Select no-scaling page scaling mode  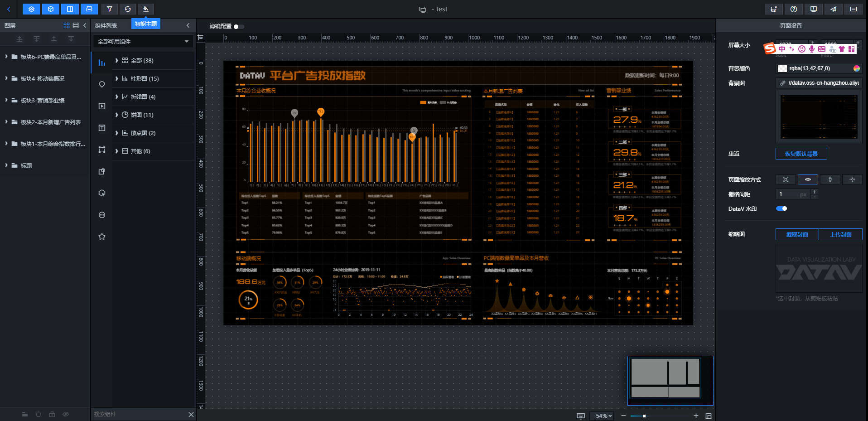point(852,179)
